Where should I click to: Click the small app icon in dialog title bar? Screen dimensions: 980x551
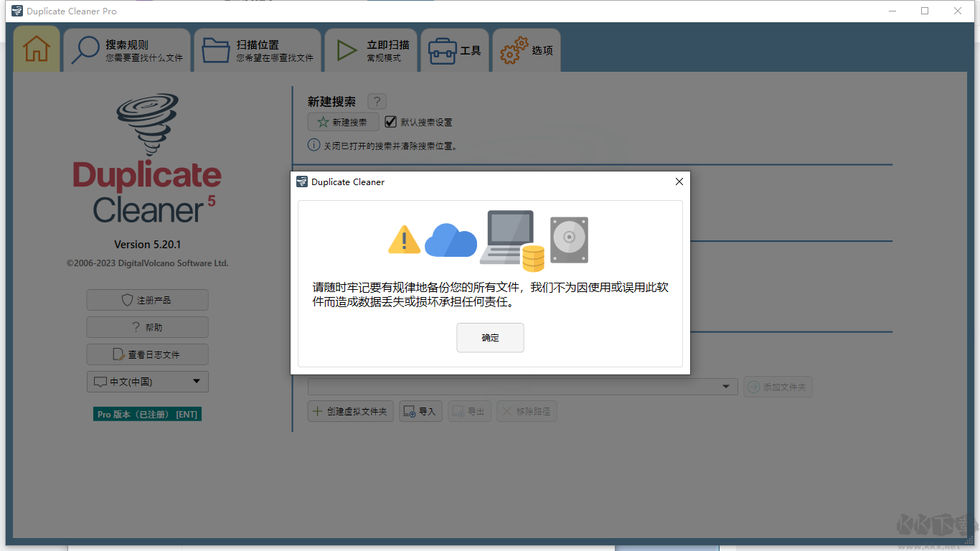tap(302, 182)
